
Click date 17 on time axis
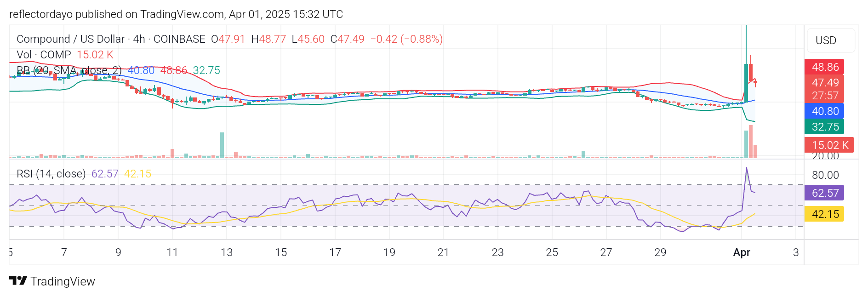coord(335,252)
